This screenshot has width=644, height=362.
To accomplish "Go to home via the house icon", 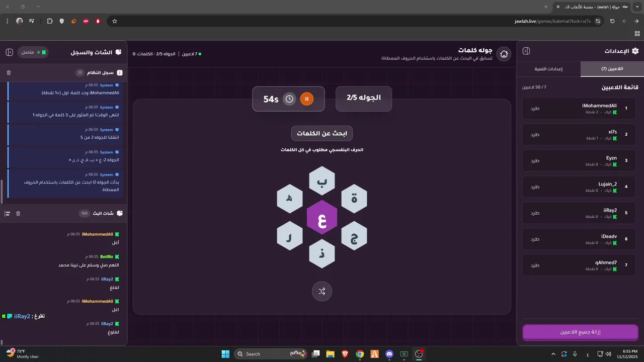I will (x=504, y=54).
